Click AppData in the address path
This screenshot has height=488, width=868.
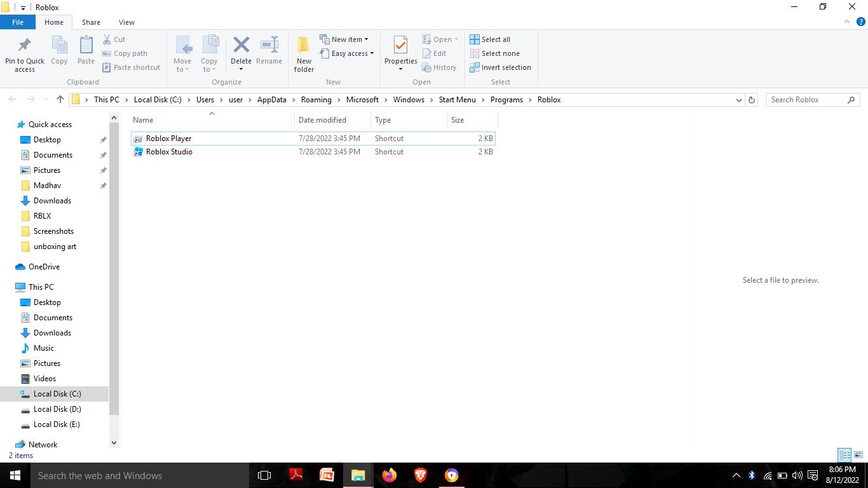point(271,100)
